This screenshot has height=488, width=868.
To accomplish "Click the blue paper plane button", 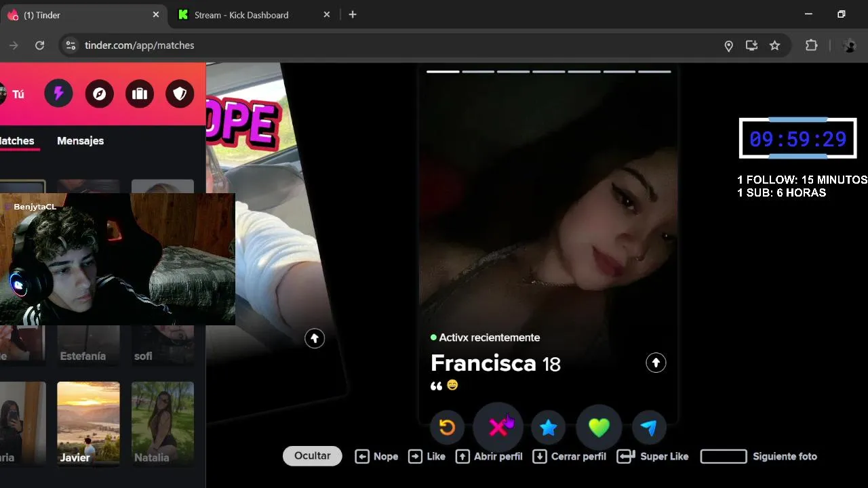I will [x=649, y=427].
